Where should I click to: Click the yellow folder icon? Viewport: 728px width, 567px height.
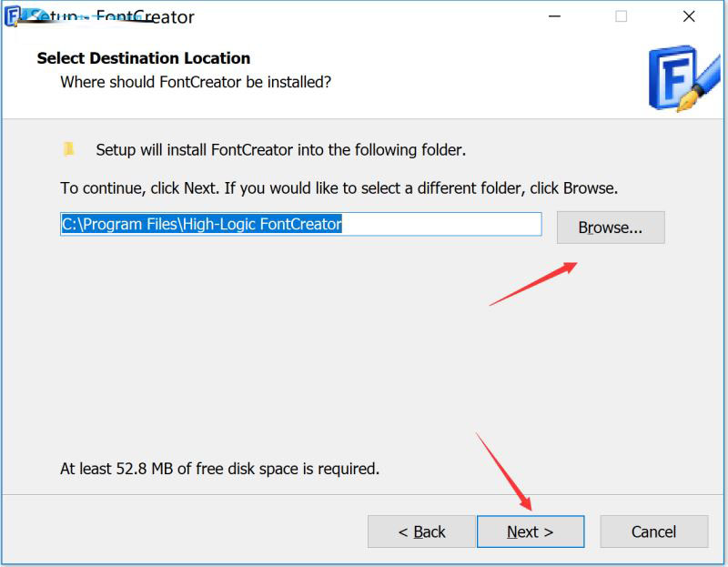coord(69,149)
